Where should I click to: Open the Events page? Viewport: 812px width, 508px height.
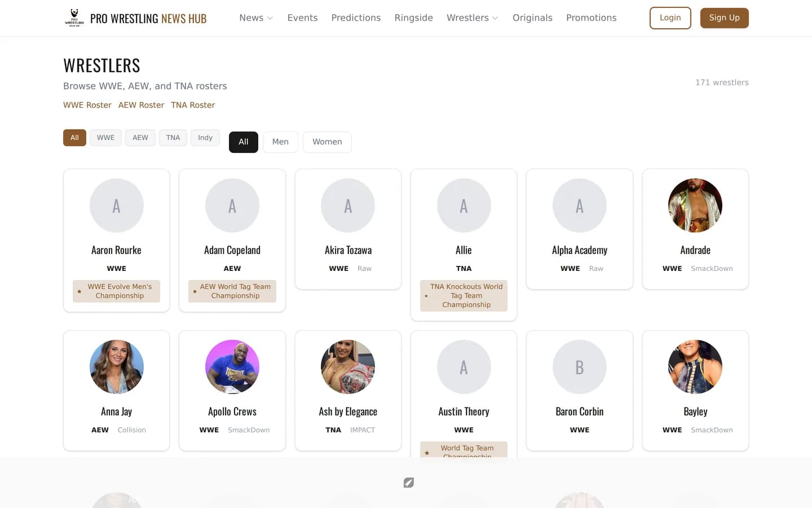(302, 18)
